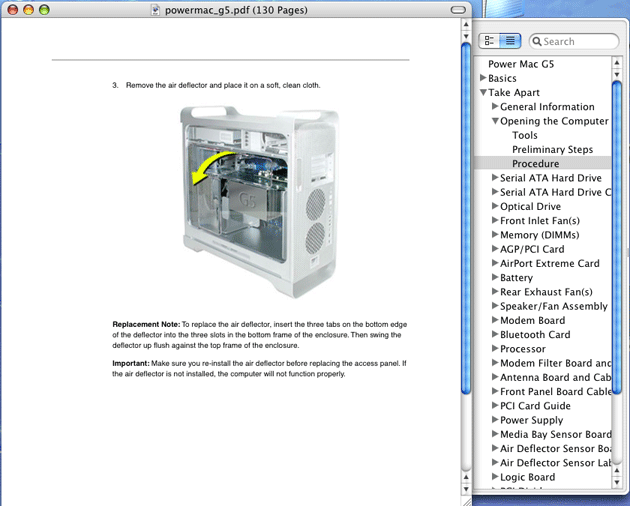Switch drawer to thumbnail view icon

tap(489, 41)
